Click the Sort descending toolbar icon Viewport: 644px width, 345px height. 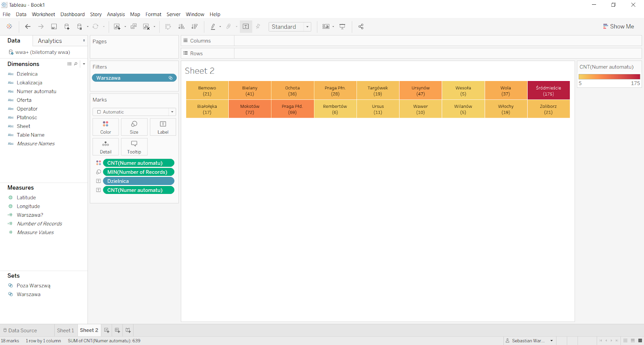click(195, 27)
